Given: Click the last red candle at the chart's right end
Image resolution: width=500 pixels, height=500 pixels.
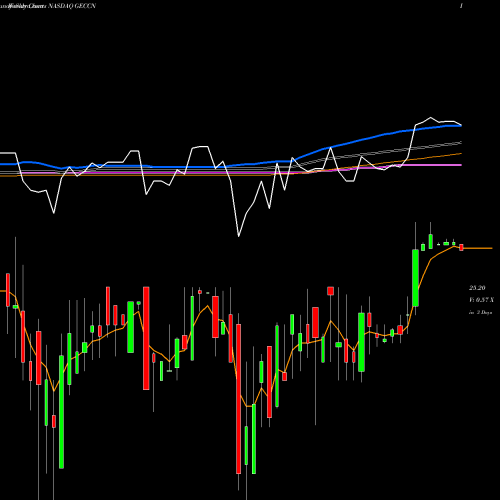Looking at the screenshot, I should [461, 247].
